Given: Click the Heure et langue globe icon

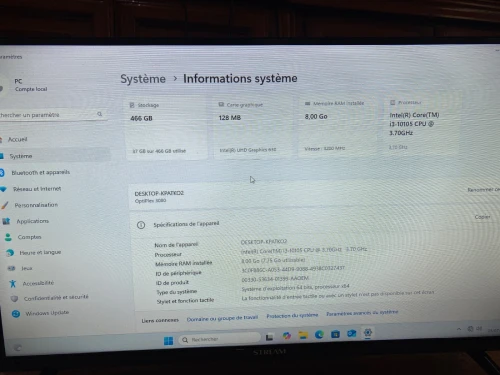Looking at the screenshot, I should point(10,253).
